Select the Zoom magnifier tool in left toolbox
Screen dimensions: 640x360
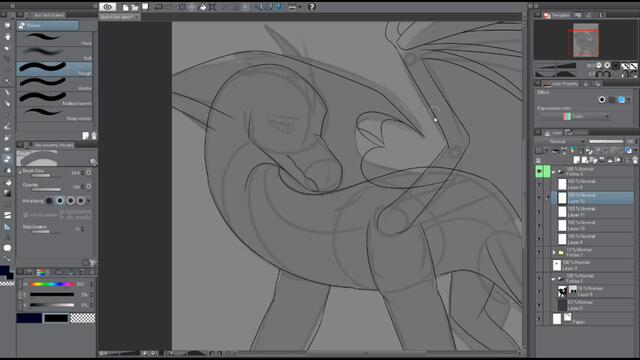pos(7,26)
